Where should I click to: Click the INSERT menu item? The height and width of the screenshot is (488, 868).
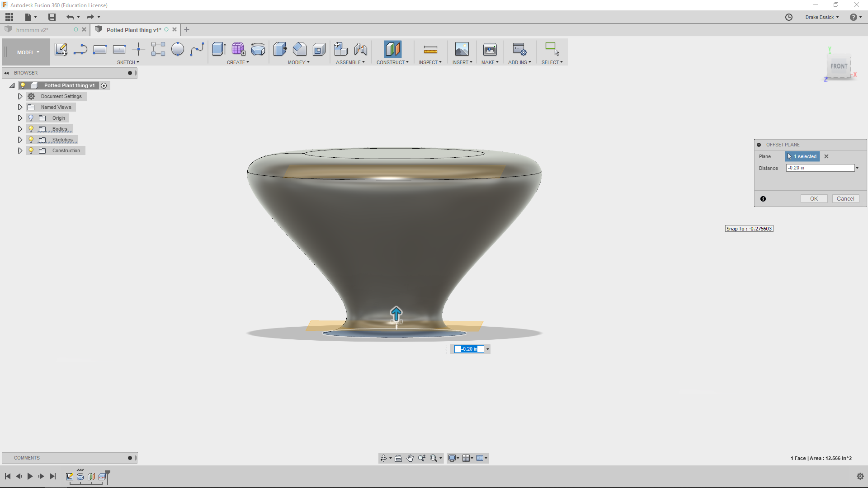click(462, 62)
